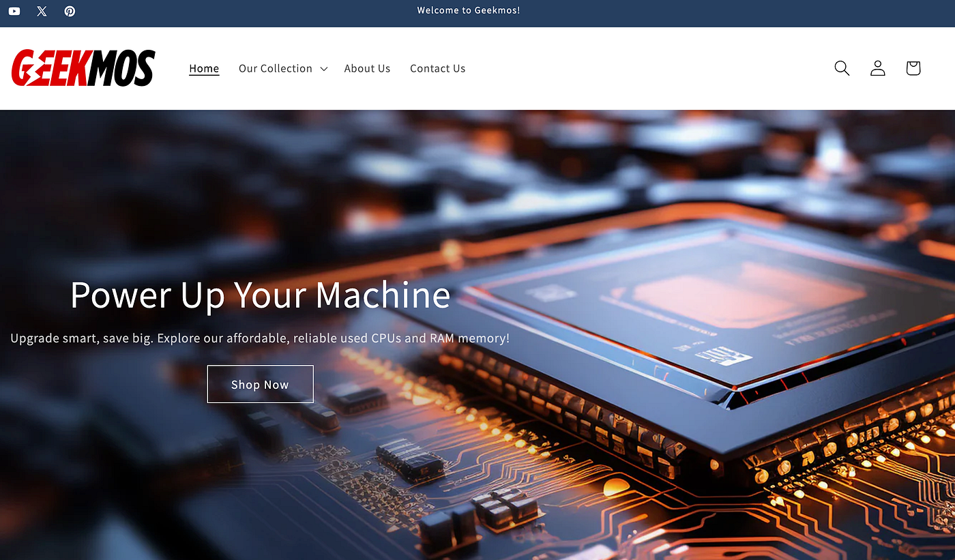Navigate to Contact Us
The height and width of the screenshot is (560, 955).
(x=438, y=69)
